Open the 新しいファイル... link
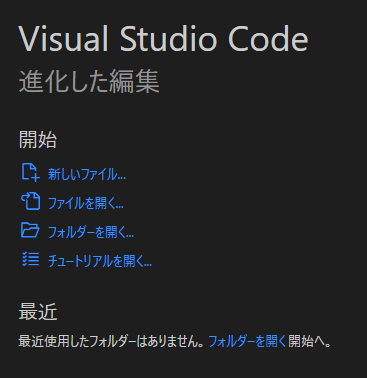Screen dimensions: 367x378 click(x=87, y=174)
